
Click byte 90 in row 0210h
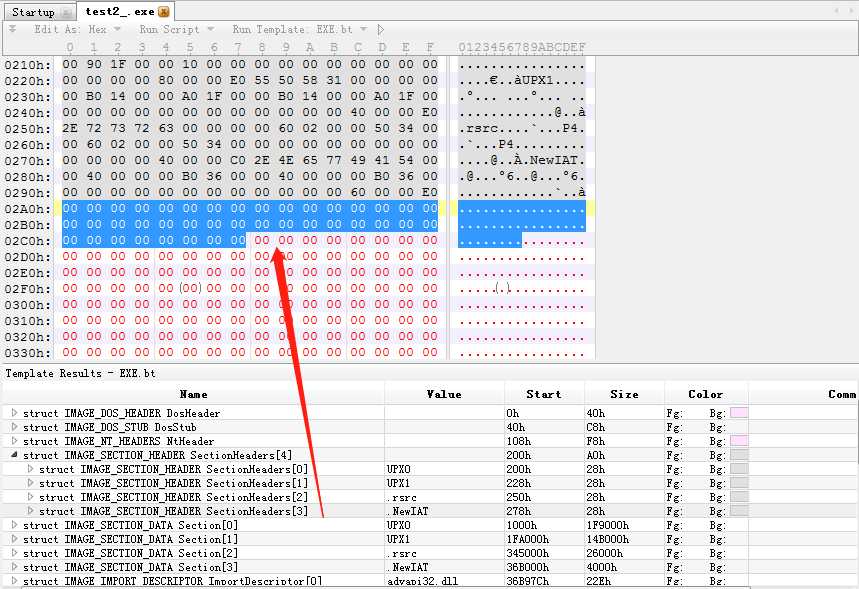coord(94,65)
